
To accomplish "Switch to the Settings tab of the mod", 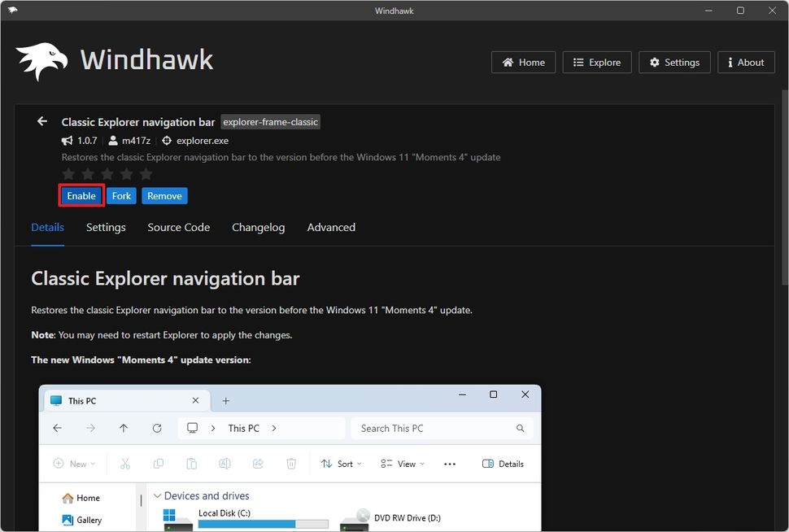I will click(x=105, y=227).
